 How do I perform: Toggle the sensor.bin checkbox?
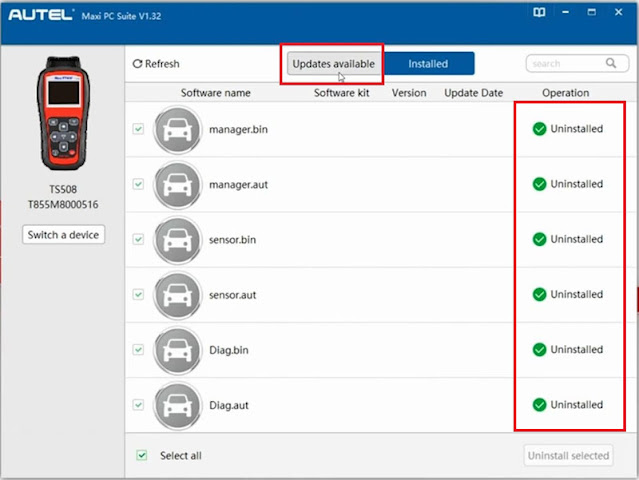pos(139,239)
